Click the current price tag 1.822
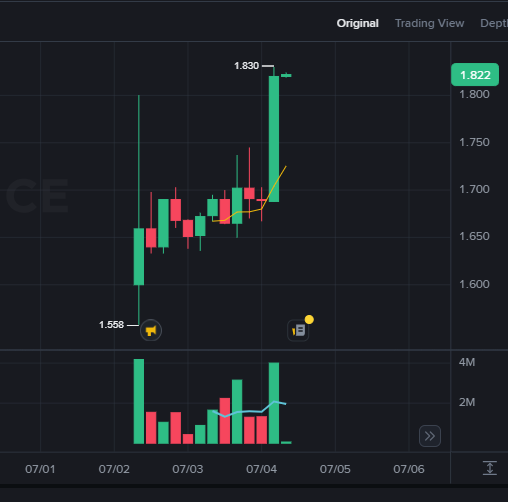 [x=475, y=75]
